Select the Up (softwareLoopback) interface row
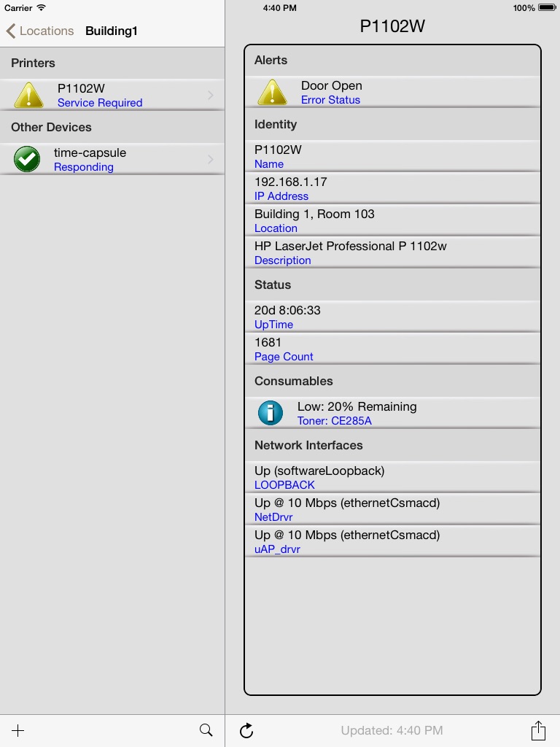 click(x=392, y=477)
